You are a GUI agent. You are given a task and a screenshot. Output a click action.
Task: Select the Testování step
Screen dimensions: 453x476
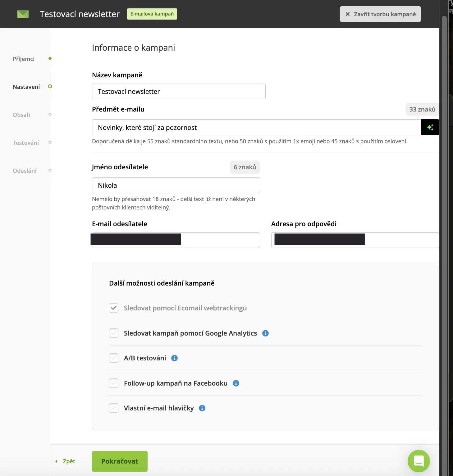coord(26,143)
